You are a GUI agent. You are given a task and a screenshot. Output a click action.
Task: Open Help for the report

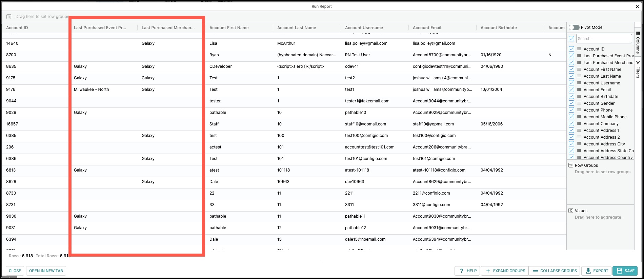pyautogui.click(x=468, y=271)
